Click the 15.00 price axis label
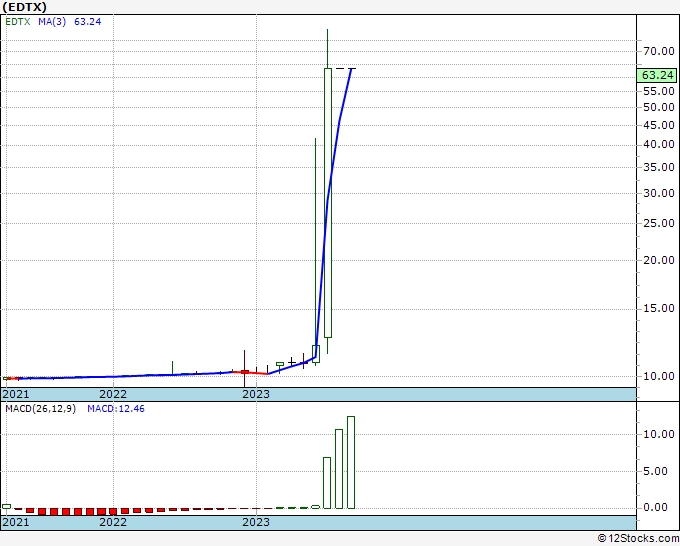Image resolution: width=680 pixels, height=546 pixels. pos(659,308)
